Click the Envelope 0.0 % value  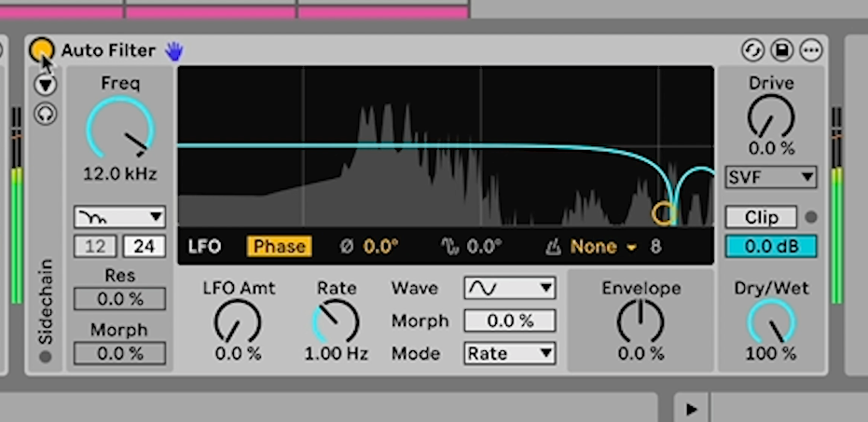pos(641,354)
